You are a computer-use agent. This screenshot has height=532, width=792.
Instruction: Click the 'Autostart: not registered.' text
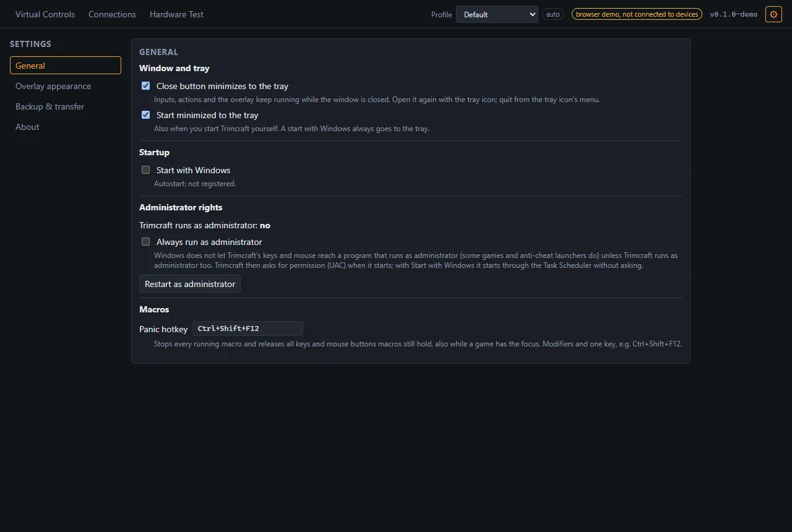pos(195,184)
